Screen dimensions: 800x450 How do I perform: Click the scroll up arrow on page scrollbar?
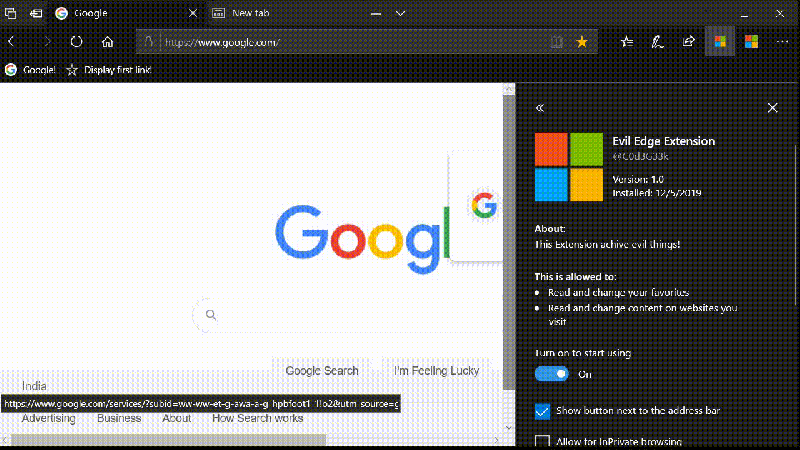(x=509, y=89)
